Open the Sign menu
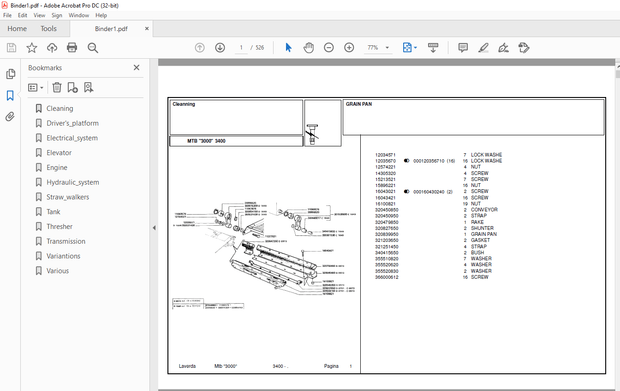The height and width of the screenshot is (391, 620). pos(57,15)
